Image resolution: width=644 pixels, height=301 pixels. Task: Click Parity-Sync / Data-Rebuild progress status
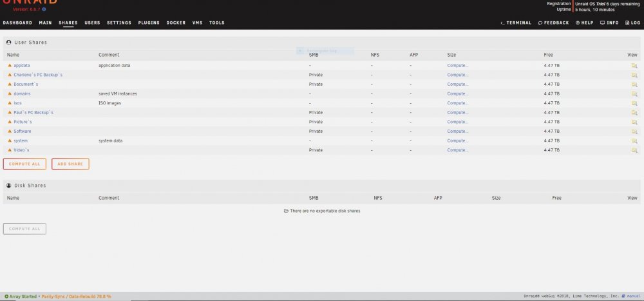point(77,296)
